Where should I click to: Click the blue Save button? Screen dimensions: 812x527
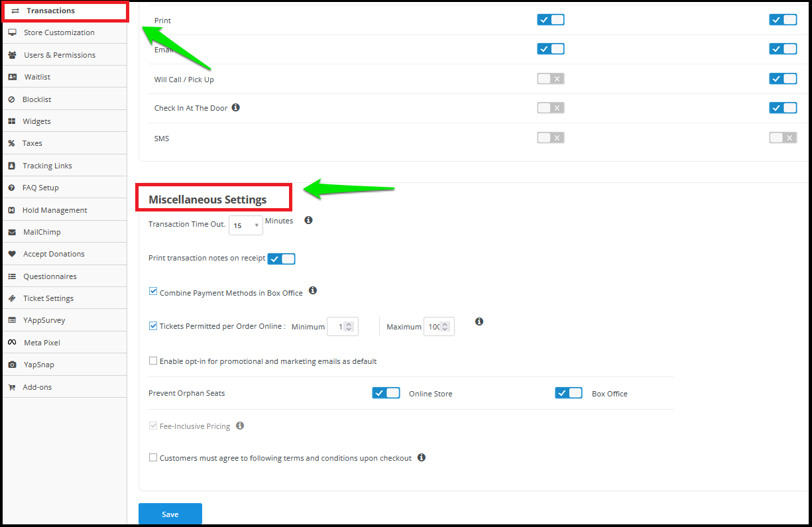[x=170, y=514]
